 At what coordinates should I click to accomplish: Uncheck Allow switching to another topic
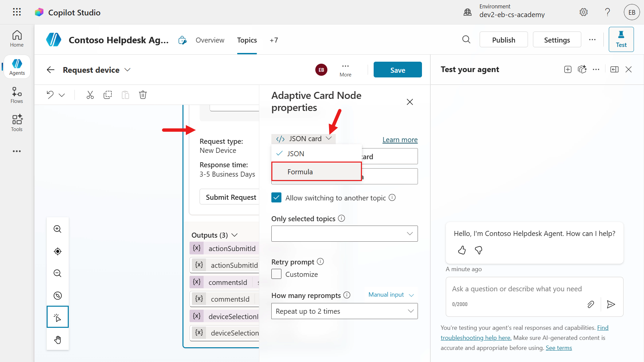[x=276, y=198]
